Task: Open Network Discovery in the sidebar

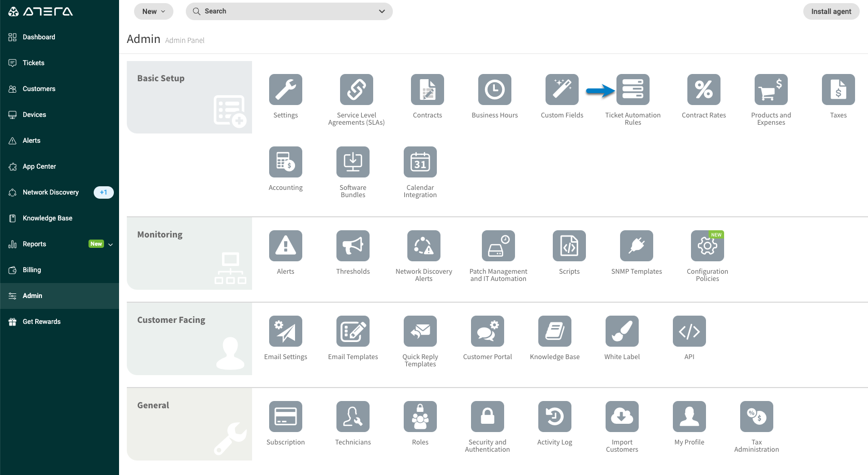Action: point(60,192)
